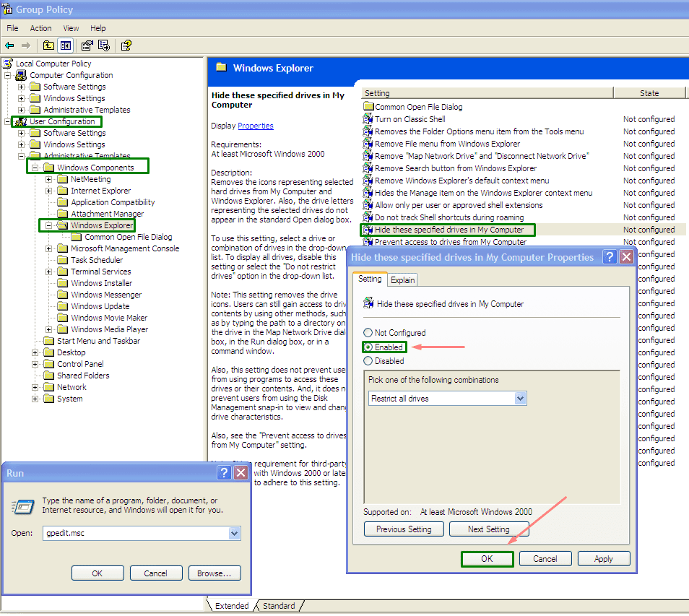Open the Restrict all drives dropdown
Image resolution: width=689 pixels, height=616 pixels.
coord(520,399)
